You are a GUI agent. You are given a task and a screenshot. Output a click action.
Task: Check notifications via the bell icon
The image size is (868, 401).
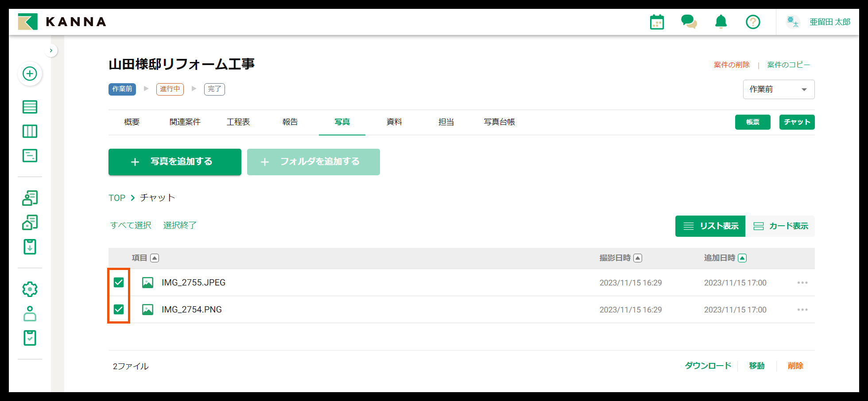point(721,22)
